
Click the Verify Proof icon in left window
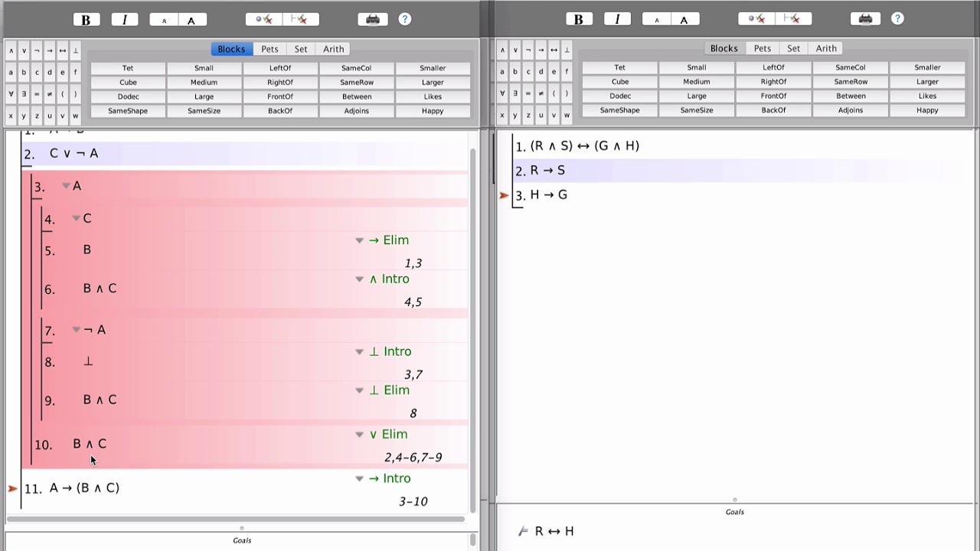point(300,20)
